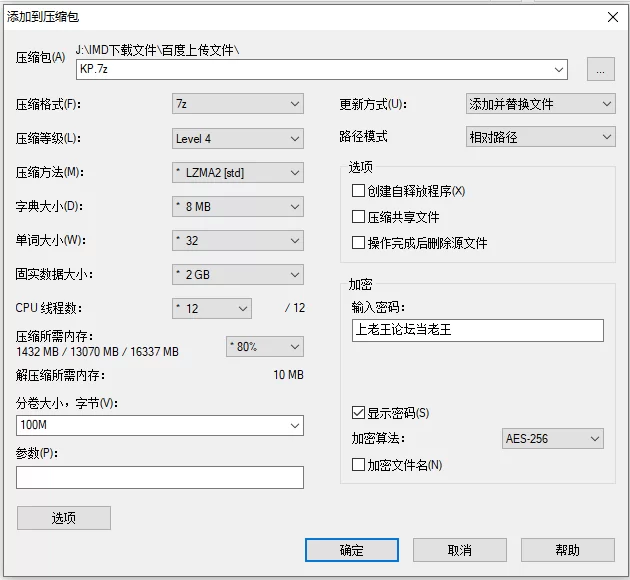Click the browse '...' button for archive path
This screenshot has width=630, height=580.
click(600, 69)
